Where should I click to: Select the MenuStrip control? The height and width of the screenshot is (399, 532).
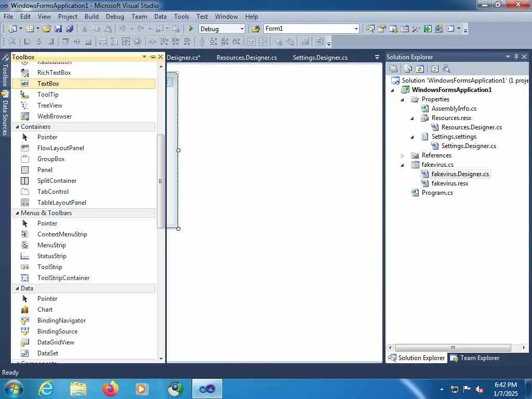tap(84, 245)
